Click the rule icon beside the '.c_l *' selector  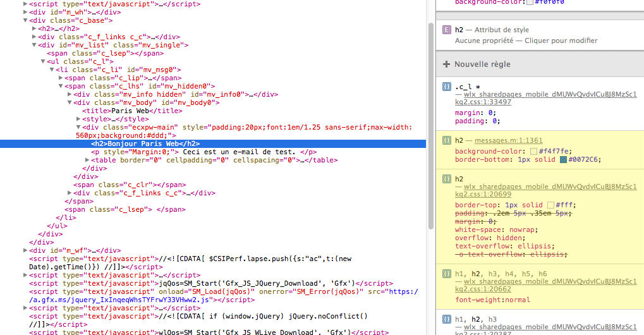(x=446, y=87)
